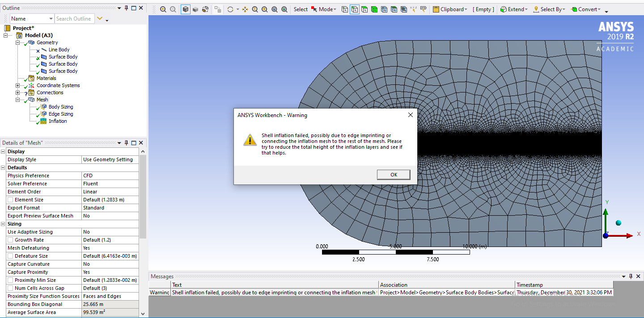644x318 pixels.
Task: Check the Defeature Size checkbox
Action: [x=10, y=256]
